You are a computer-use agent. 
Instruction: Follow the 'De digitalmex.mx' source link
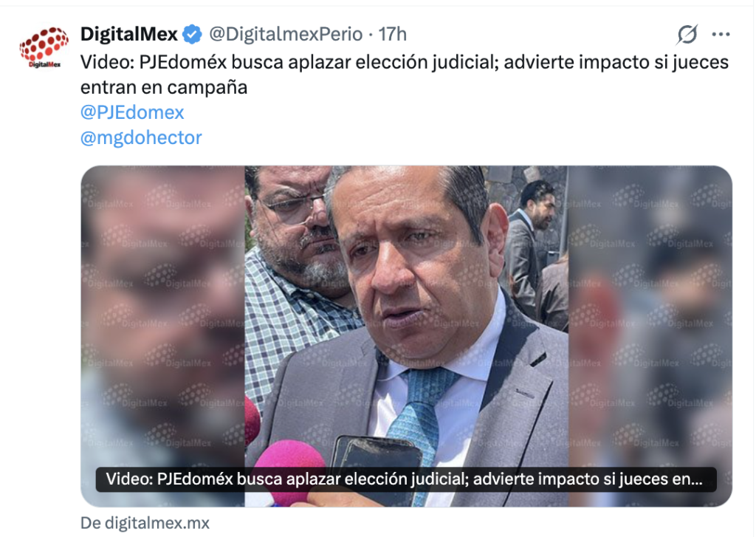[145, 523]
